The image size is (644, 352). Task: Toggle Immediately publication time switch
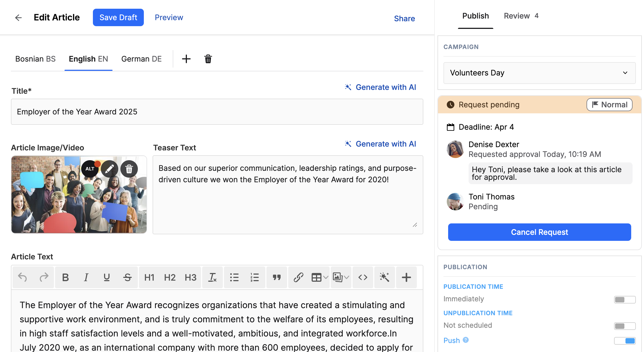coord(625,300)
